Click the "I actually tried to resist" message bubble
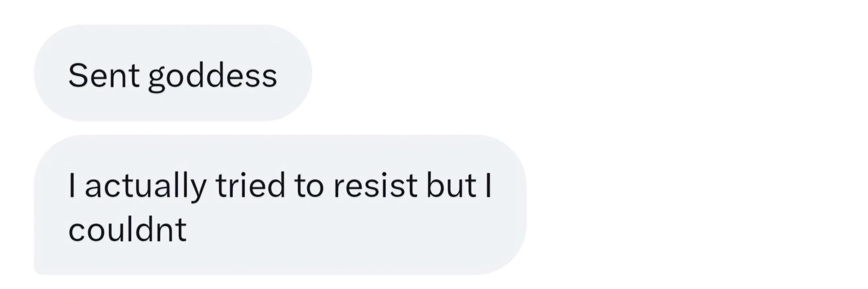Screen dimensions: 868x289 tap(280, 205)
